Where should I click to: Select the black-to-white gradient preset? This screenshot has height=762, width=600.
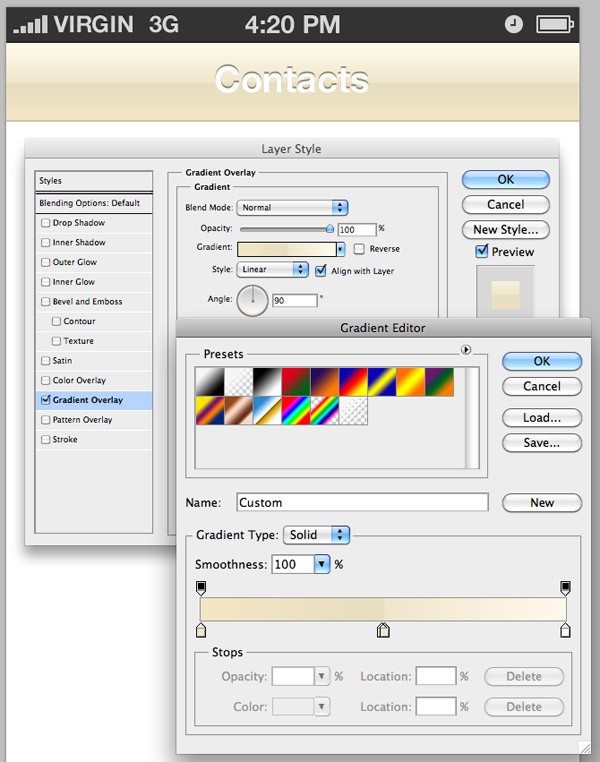coord(267,382)
